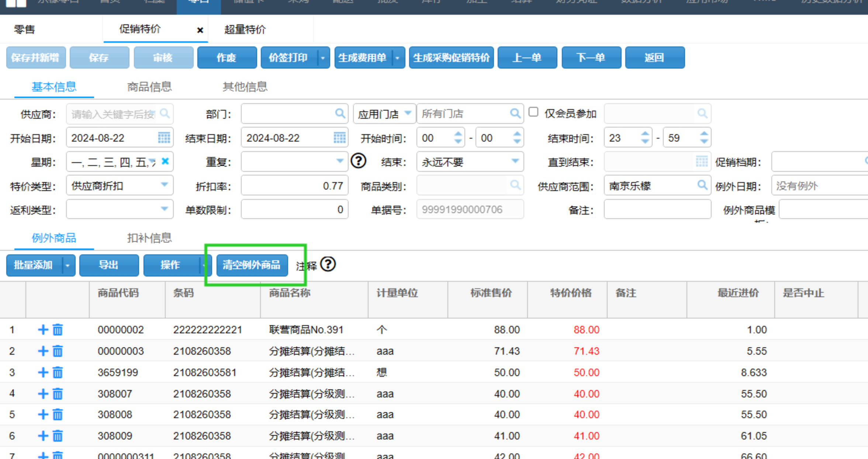Viewport: 868px width, 459px height.
Task: Focus the 单数限制 input field
Action: [294, 209]
